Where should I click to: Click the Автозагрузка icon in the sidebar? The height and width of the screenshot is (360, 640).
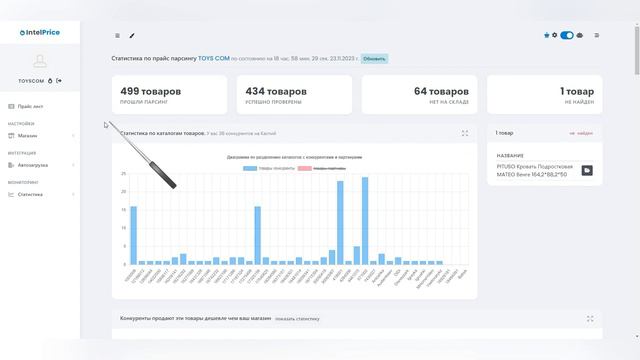pyautogui.click(x=11, y=165)
